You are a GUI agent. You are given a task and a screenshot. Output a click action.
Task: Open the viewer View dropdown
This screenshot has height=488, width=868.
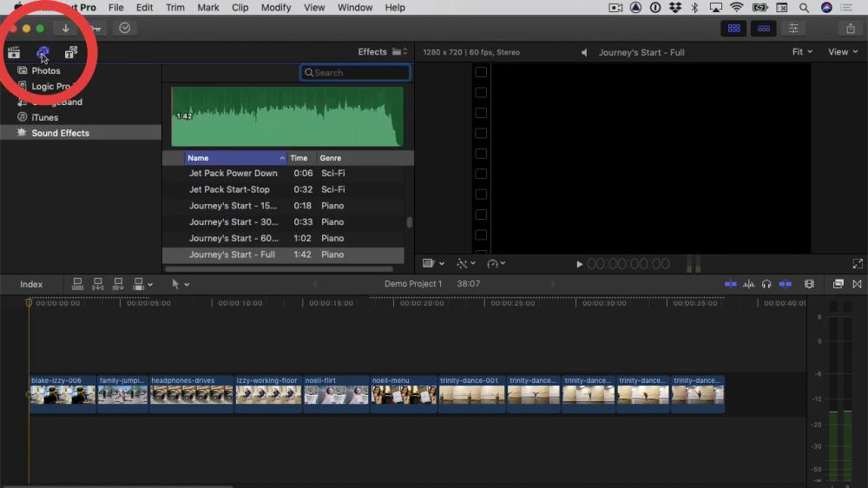point(843,51)
